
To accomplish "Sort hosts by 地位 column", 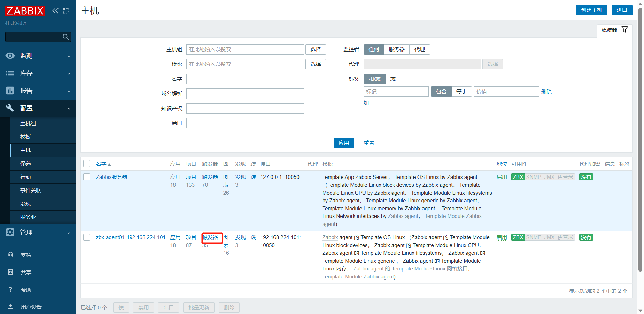I will (502, 164).
